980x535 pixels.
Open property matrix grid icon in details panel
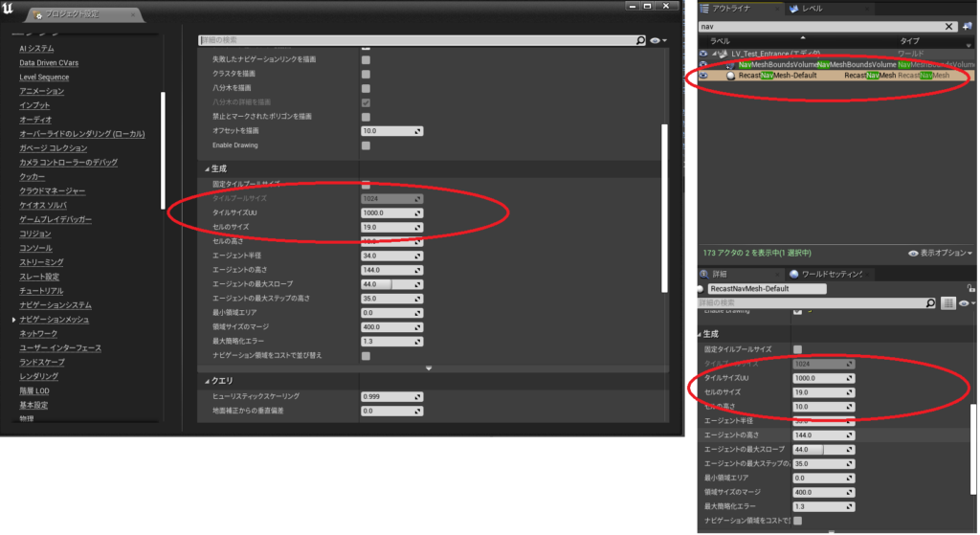948,303
